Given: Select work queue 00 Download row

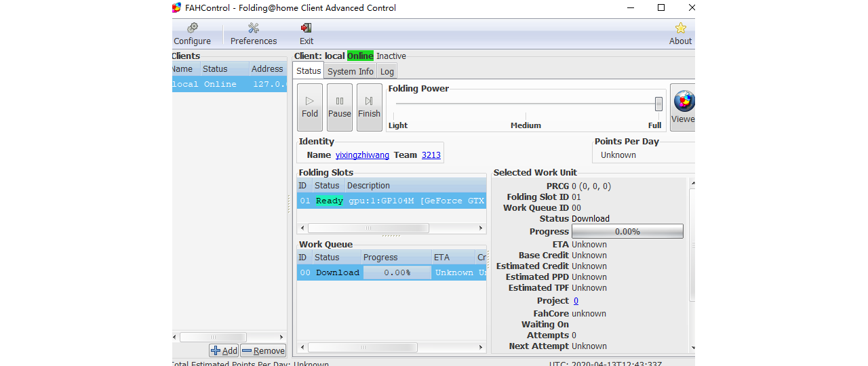Looking at the screenshot, I should (x=391, y=272).
